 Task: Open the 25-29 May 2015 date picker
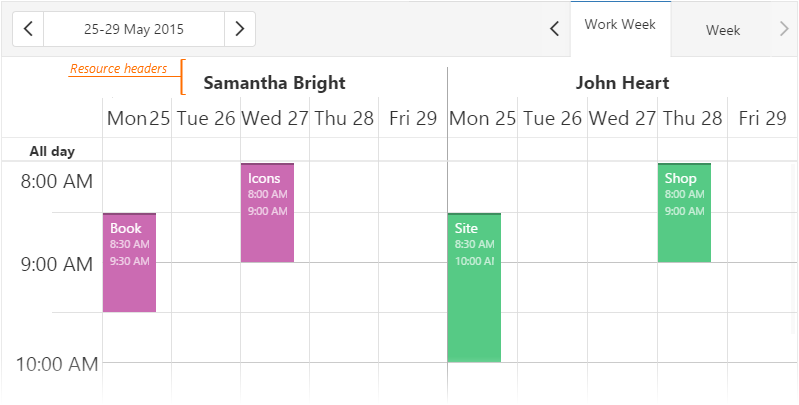(x=134, y=29)
